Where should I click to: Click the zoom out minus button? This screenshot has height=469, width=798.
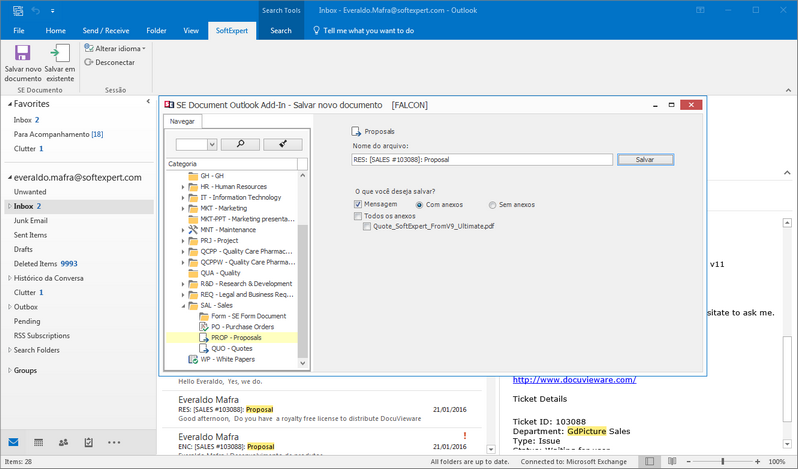coord(688,461)
